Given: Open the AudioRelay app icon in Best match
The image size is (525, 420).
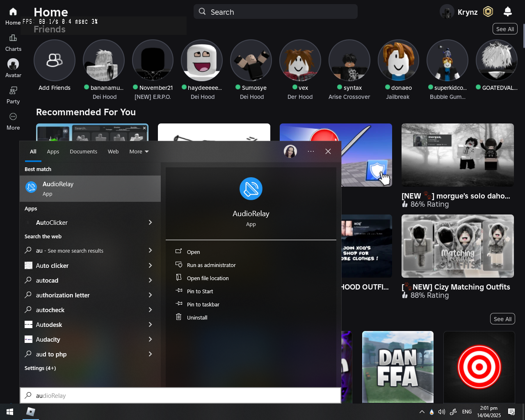Looking at the screenshot, I should 31,187.
